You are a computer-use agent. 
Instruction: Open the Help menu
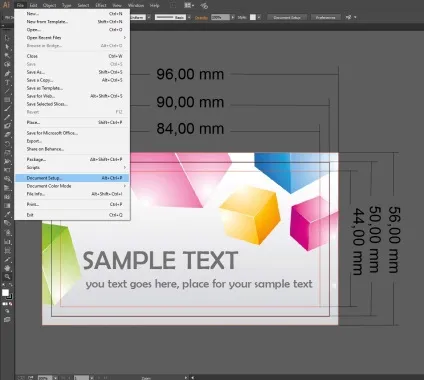point(154,5)
